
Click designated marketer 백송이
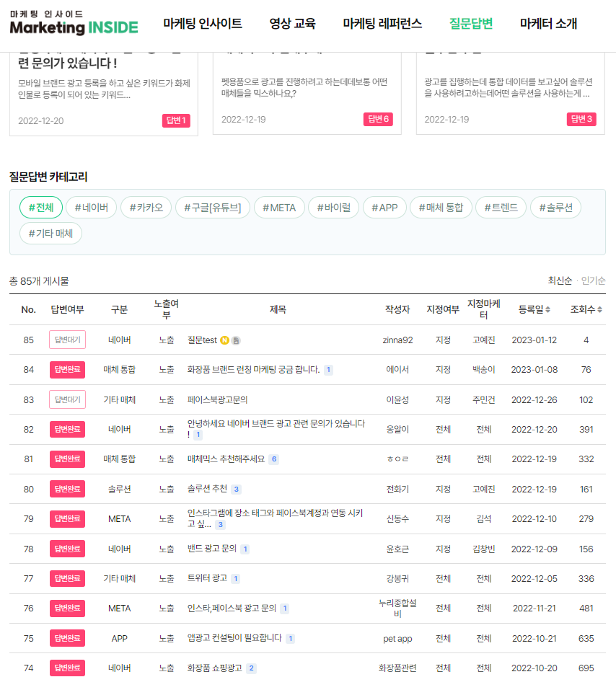484,370
